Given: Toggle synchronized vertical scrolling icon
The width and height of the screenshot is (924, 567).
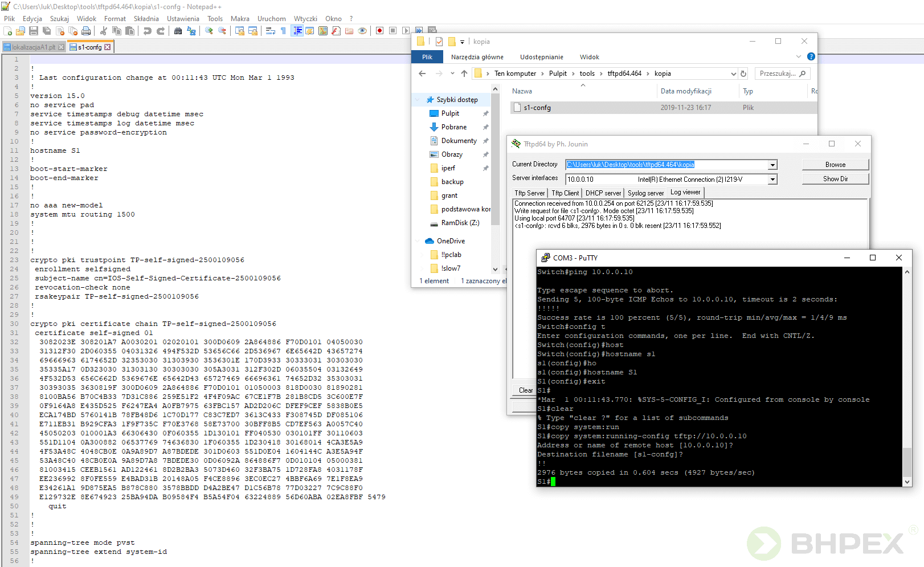Looking at the screenshot, I should 240,31.
